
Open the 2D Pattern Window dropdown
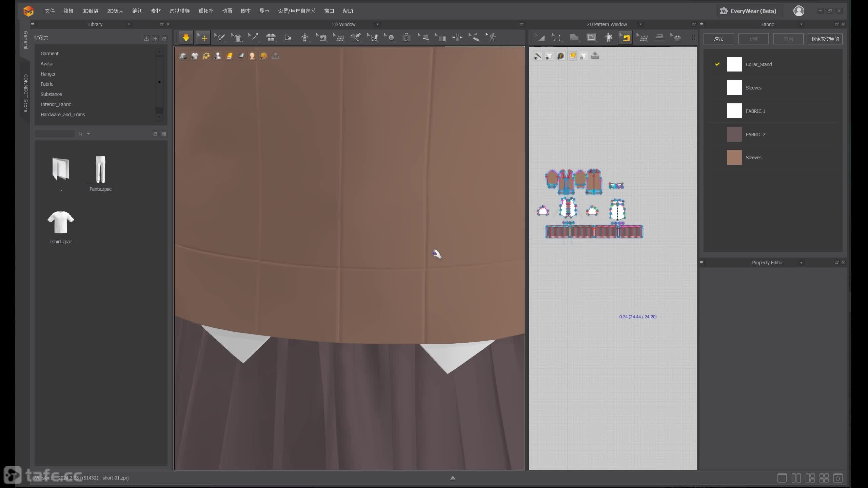(640, 24)
